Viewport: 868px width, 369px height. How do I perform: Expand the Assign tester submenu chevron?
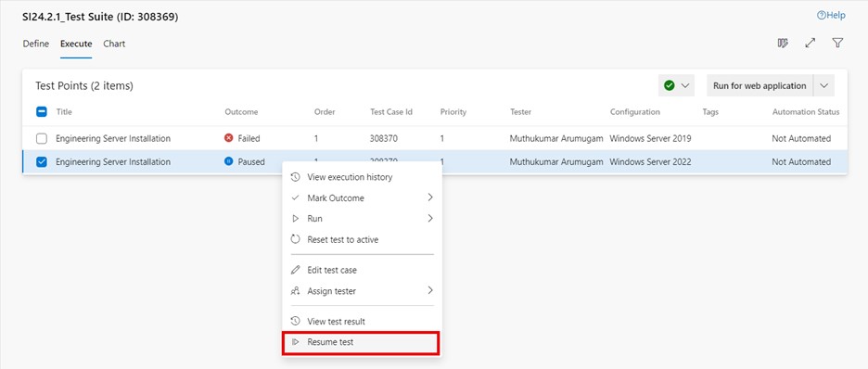pos(430,290)
